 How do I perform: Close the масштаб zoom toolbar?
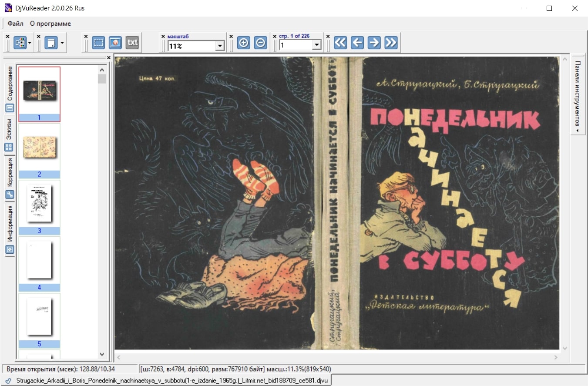(163, 37)
